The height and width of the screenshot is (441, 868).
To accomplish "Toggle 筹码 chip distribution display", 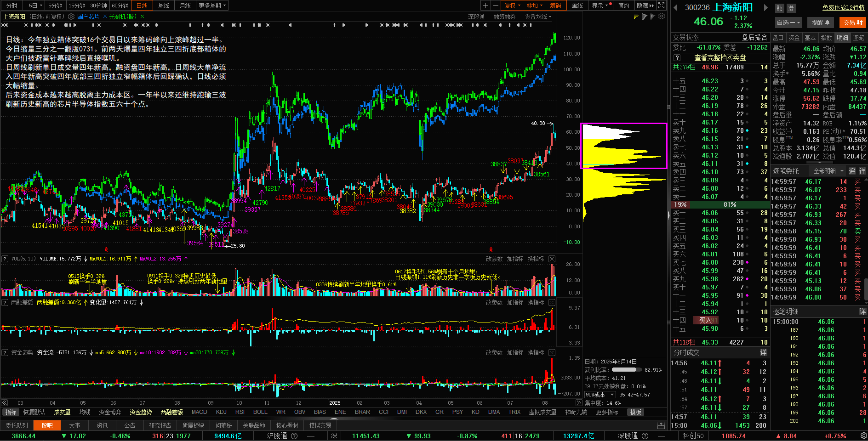I will pos(555,6).
